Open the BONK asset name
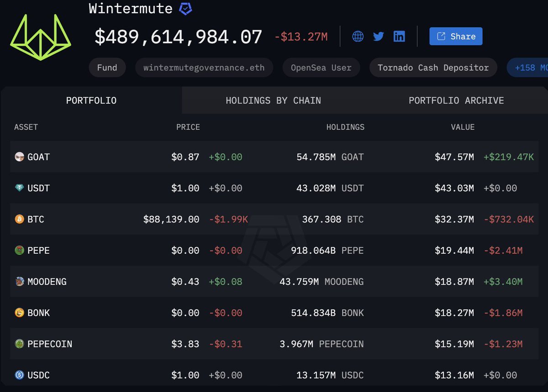This screenshot has height=392, width=548. 38,313
